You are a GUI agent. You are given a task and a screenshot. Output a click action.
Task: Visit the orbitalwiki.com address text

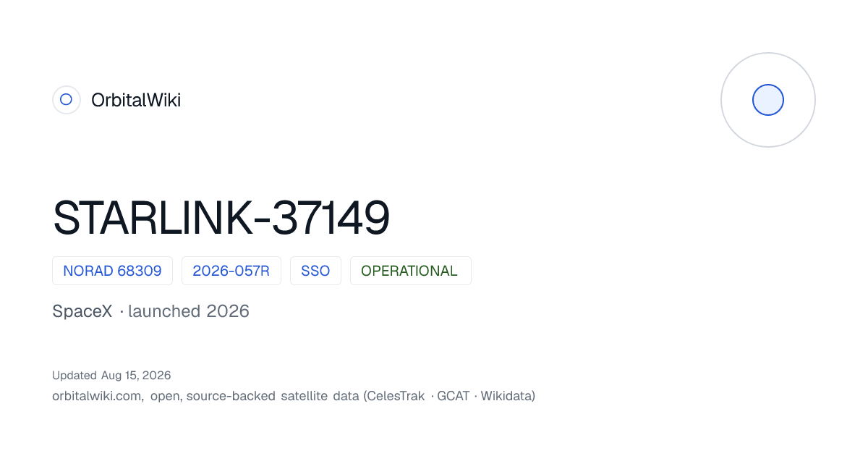98,396
